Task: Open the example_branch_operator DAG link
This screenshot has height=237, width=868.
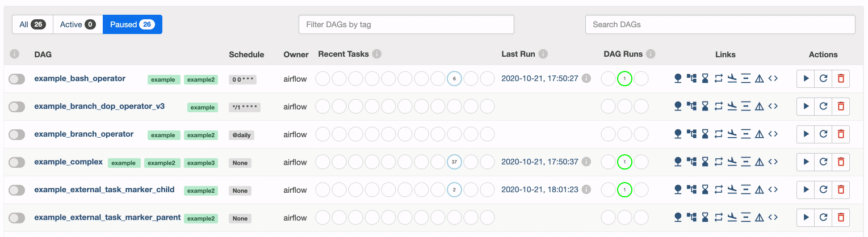Action: (x=84, y=134)
